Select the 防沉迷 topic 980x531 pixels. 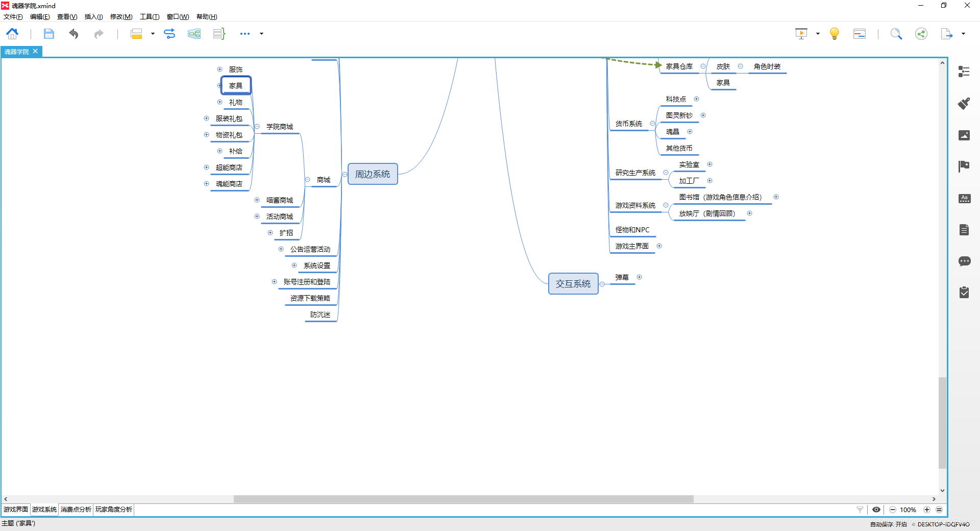click(x=321, y=315)
